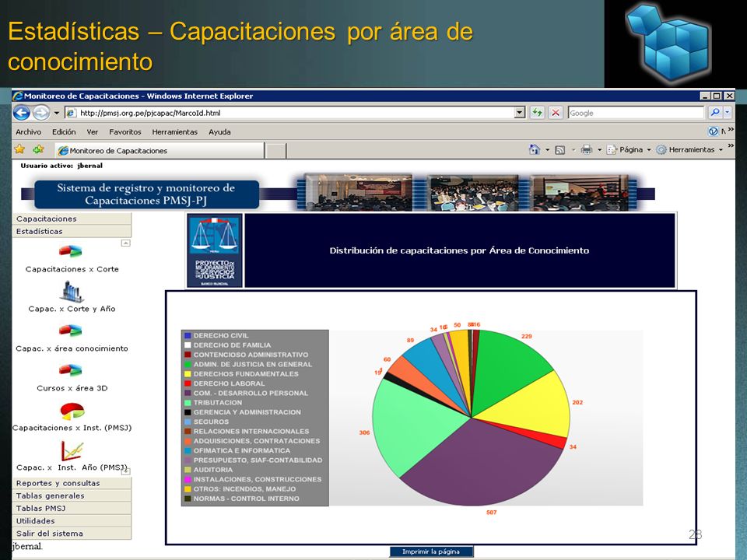747x560 pixels.
Task: Click the Proyecto de Mejoramiento de Justicia logo
Action: pos(215,250)
